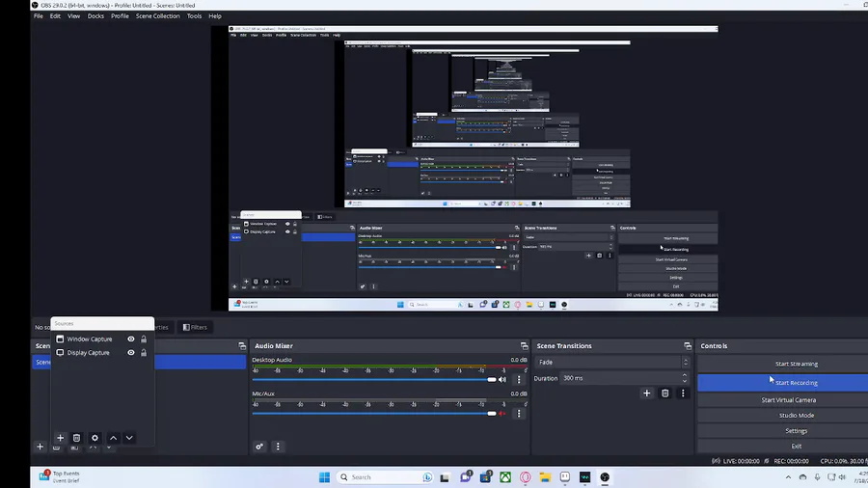Screen dimensions: 868x488
Task: Pop out the Scene Transitions dock
Action: (687, 346)
